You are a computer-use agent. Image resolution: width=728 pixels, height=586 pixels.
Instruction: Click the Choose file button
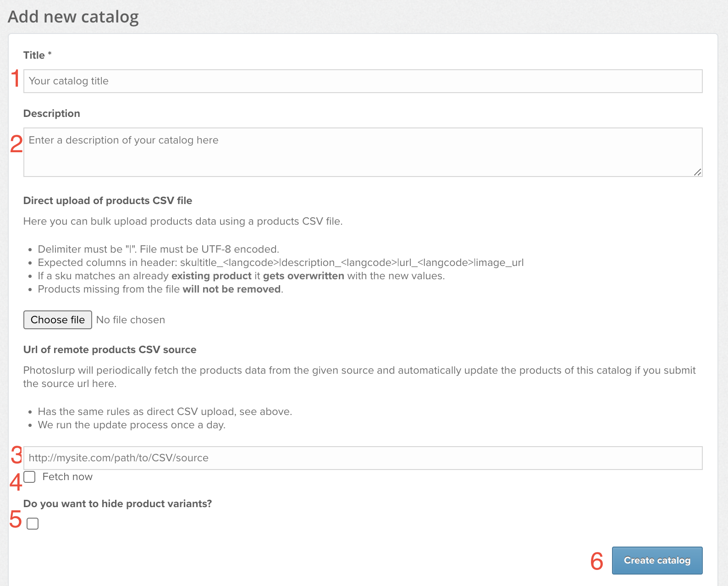(58, 320)
